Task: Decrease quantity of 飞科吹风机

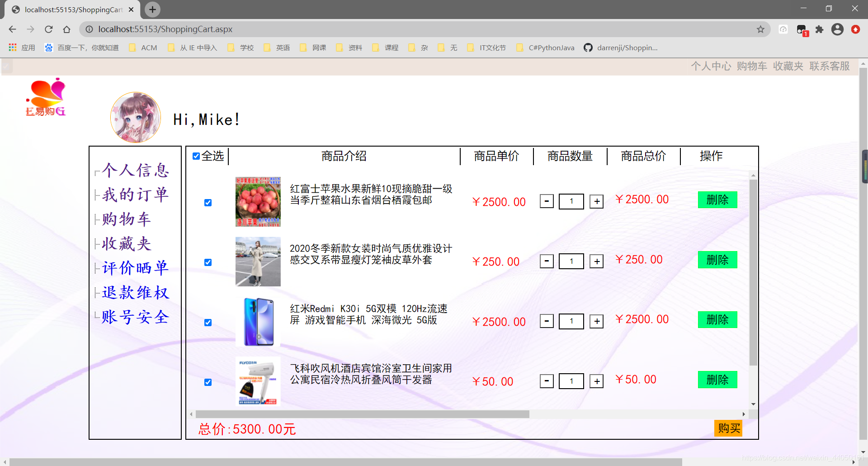Action: pos(547,381)
